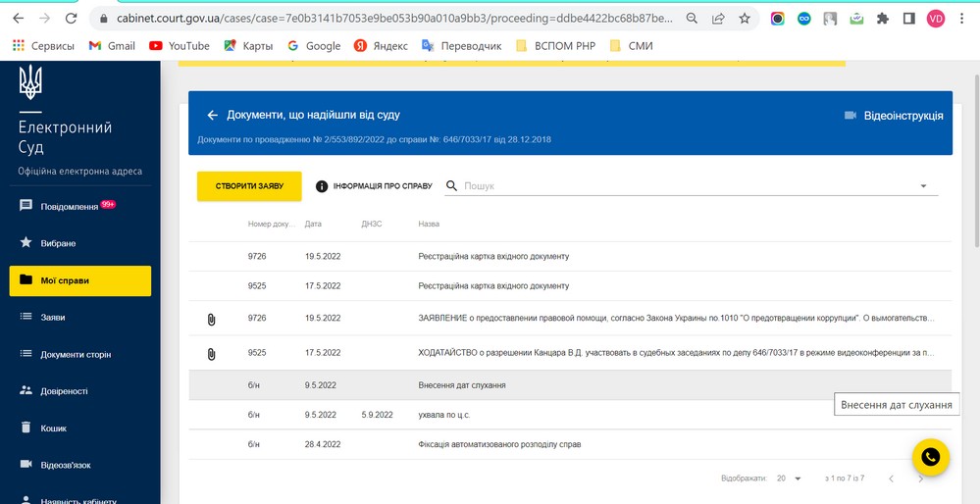Select Мої справи in the sidebar
The width and height of the screenshot is (980, 504).
coord(80,280)
